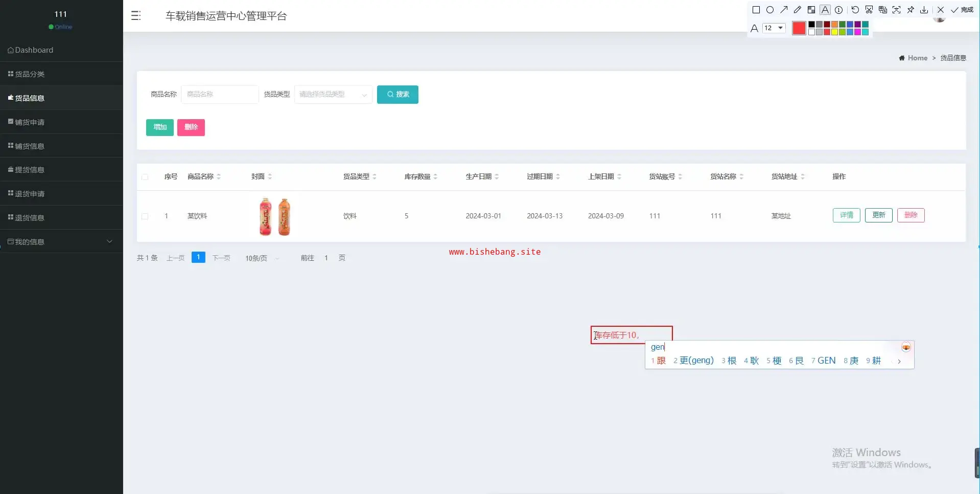Select the arrow annotation tool
This screenshot has height=494, width=980.
click(784, 10)
